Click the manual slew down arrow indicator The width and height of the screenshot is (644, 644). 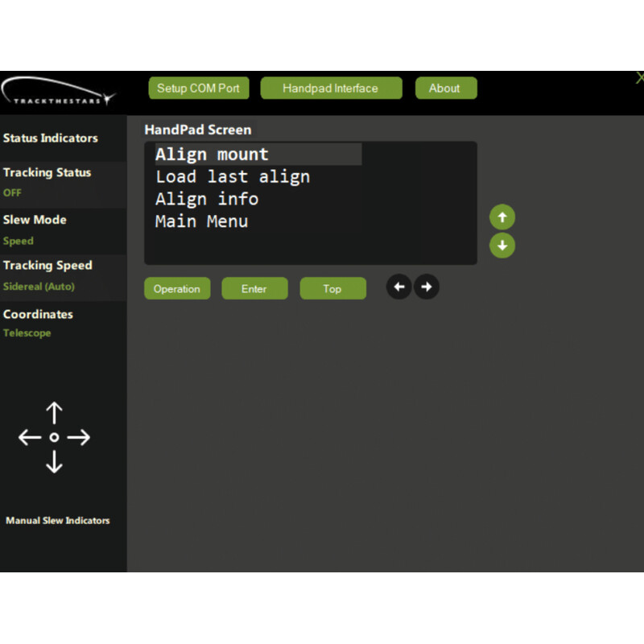pos(54,461)
